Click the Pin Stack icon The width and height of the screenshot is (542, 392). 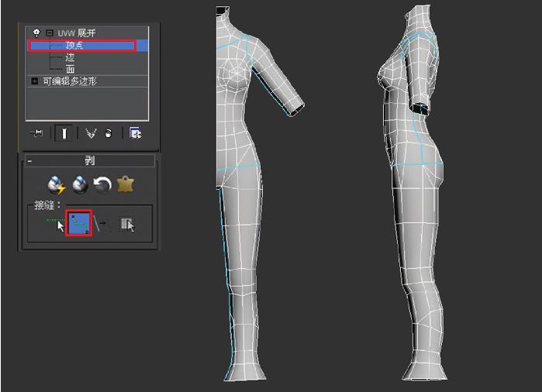[36, 133]
